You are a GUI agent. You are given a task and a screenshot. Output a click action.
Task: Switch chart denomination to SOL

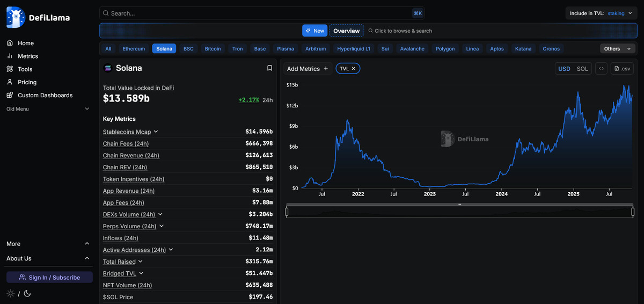click(x=582, y=69)
